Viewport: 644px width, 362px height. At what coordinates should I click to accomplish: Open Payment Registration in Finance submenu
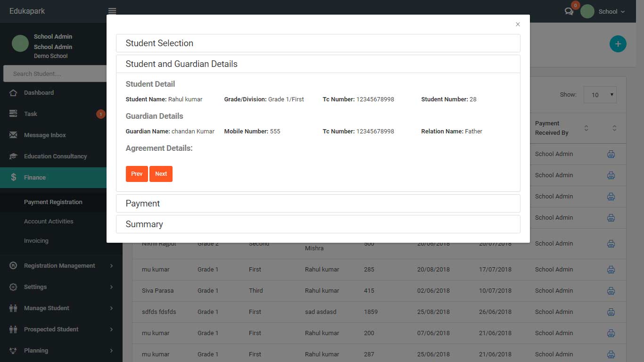pyautogui.click(x=53, y=202)
